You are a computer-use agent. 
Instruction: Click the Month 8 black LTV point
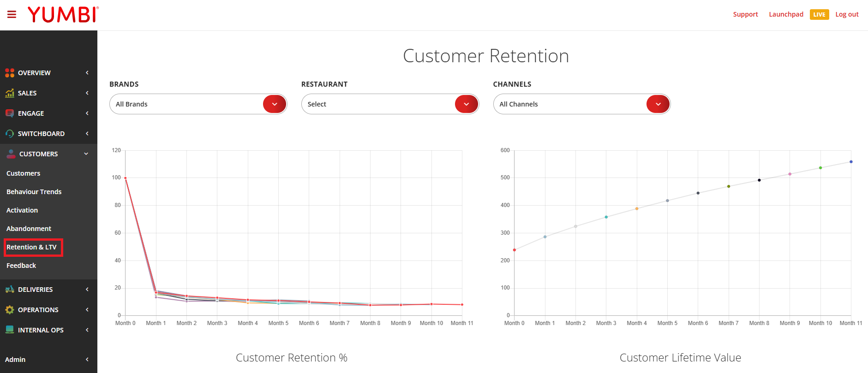pos(759,180)
